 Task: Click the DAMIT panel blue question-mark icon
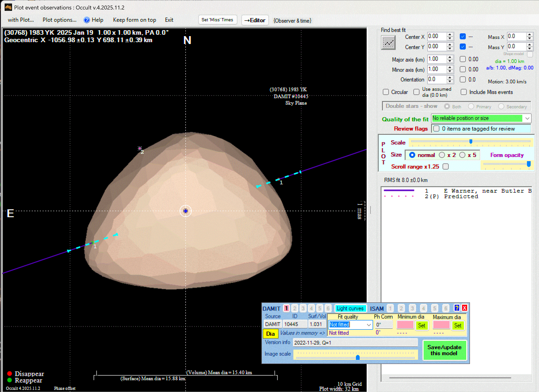[x=457, y=308]
